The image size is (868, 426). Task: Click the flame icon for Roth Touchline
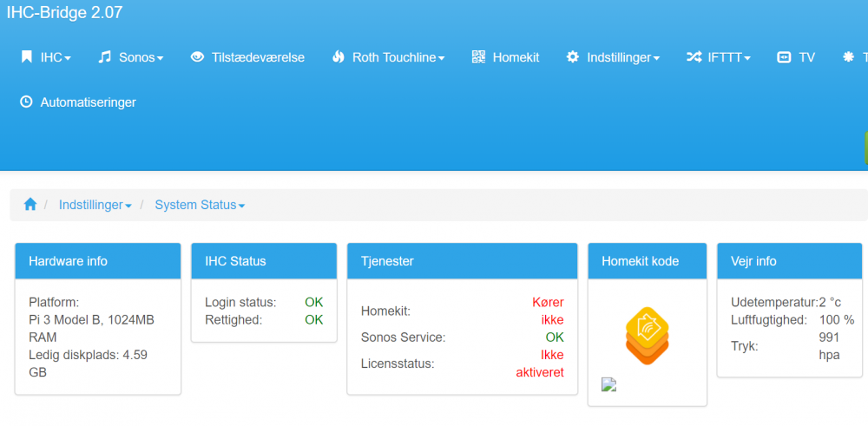(x=338, y=57)
